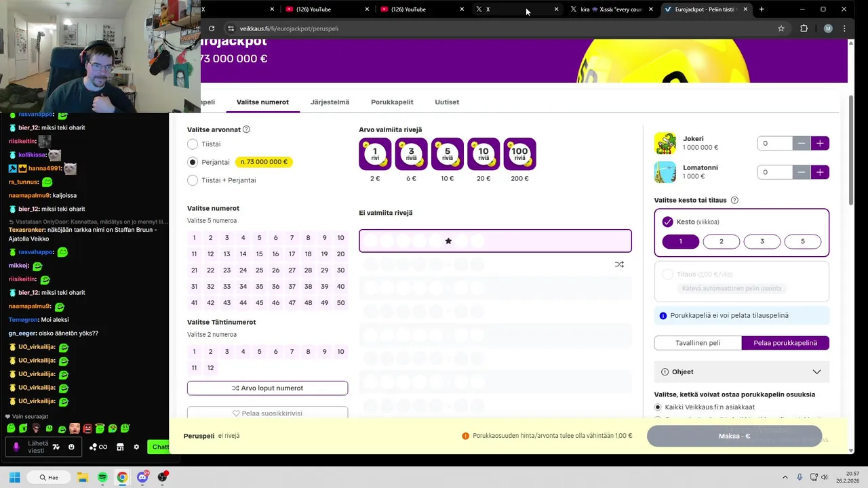Open the Chrome three-dot menu
Image resolution: width=868 pixels, height=488 pixels.
844,28
